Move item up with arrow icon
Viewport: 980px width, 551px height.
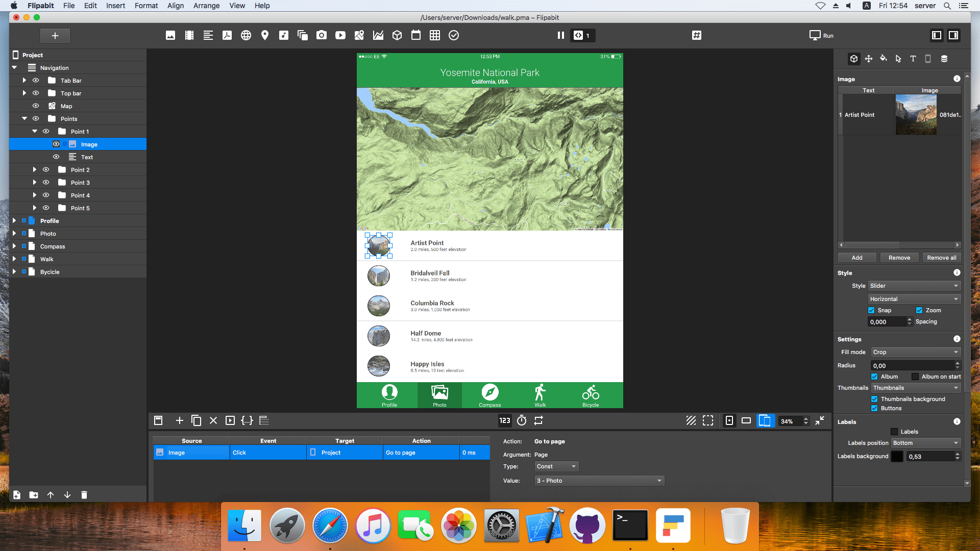(x=51, y=495)
